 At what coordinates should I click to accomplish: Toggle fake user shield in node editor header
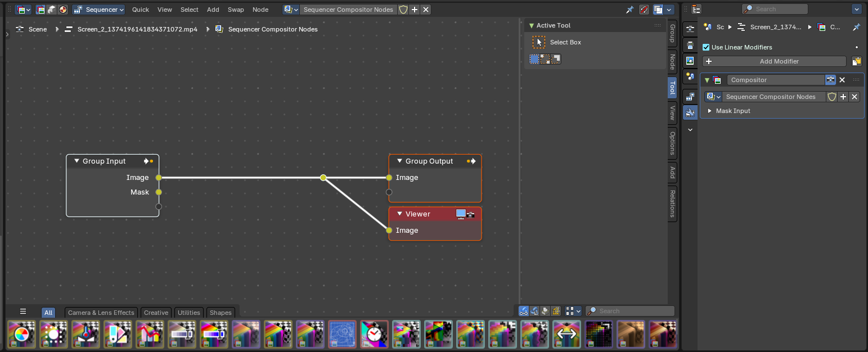click(x=403, y=10)
